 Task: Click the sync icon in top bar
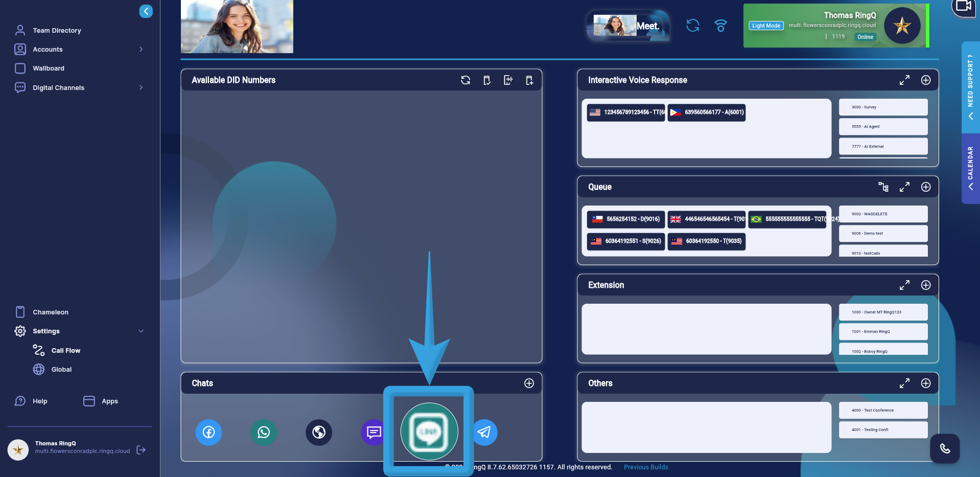tap(692, 26)
